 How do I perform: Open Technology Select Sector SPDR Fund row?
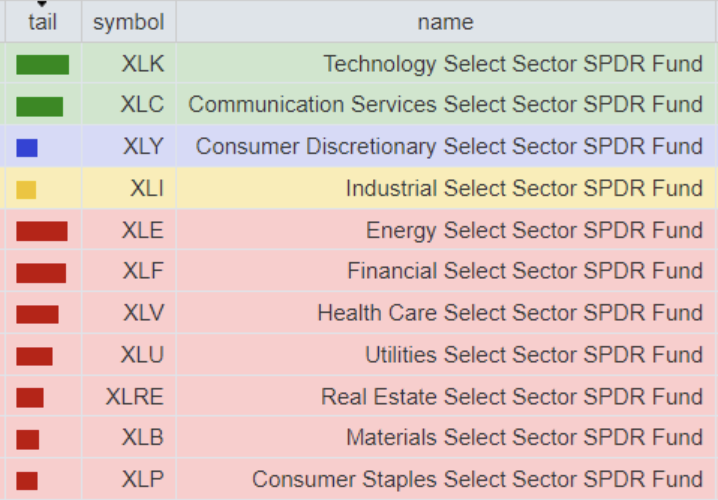click(x=513, y=65)
